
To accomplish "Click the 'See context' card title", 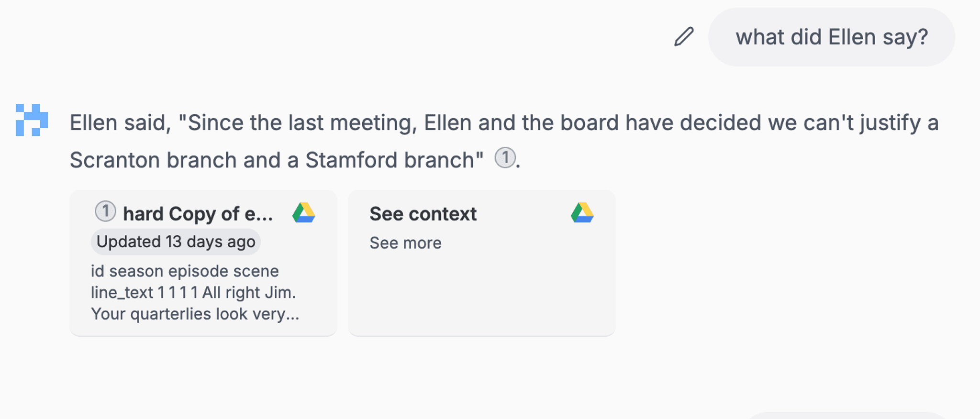I will pyautogui.click(x=423, y=214).
